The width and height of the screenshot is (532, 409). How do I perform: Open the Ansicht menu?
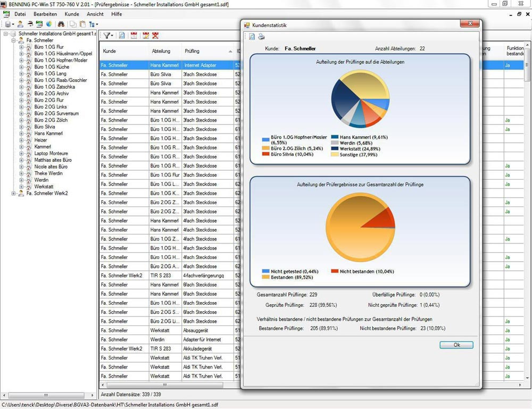pyautogui.click(x=95, y=14)
